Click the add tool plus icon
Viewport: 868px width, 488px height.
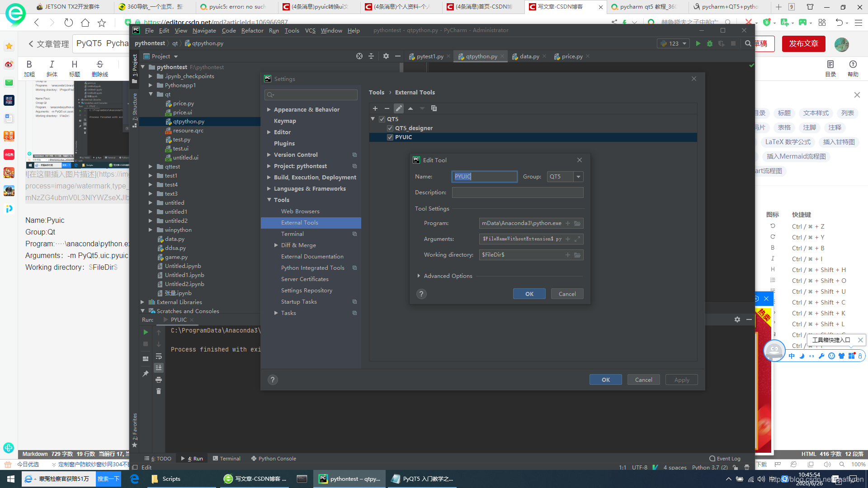[x=375, y=108]
